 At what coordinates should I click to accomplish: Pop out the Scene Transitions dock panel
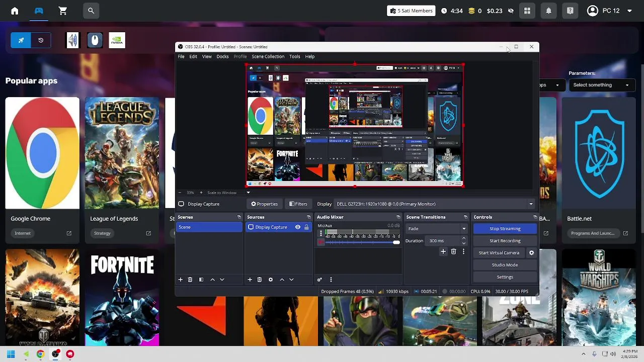pos(465,217)
